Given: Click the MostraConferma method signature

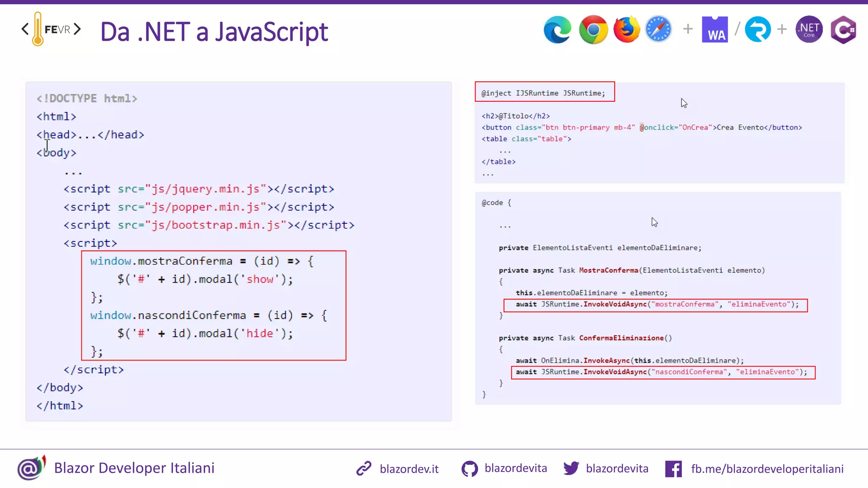Looking at the screenshot, I should (x=632, y=270).
